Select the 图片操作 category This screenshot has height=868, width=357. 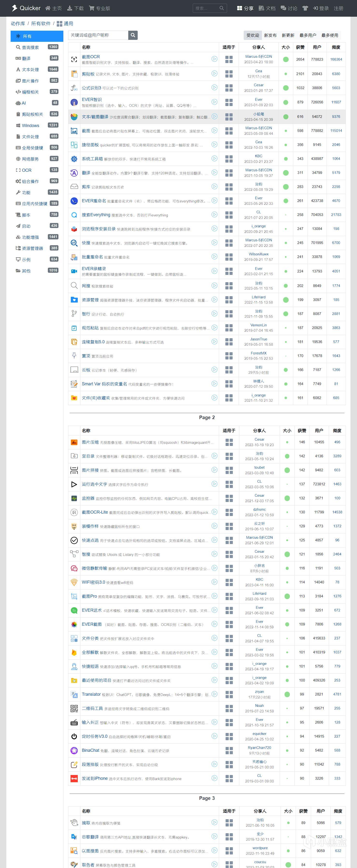pyautogui.click(x=37, y=80)
